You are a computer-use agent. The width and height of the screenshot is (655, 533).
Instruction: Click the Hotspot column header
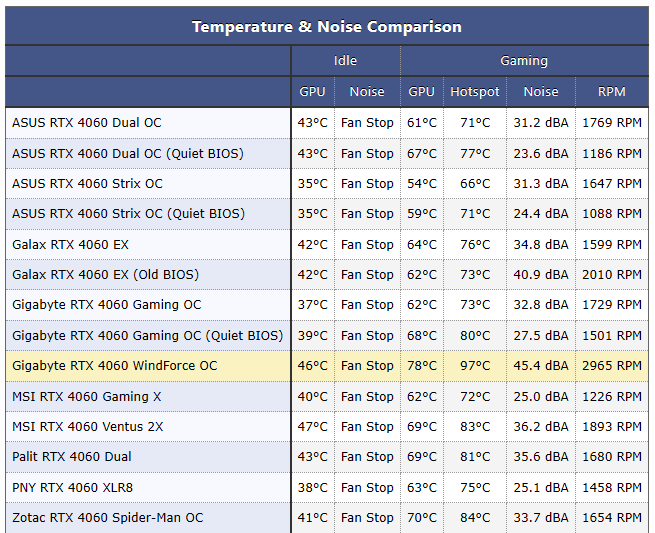tap(475, 92)
